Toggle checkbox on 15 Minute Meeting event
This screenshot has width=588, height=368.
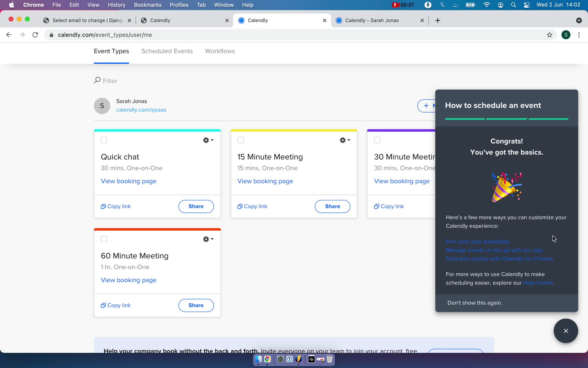click(241, 140)
